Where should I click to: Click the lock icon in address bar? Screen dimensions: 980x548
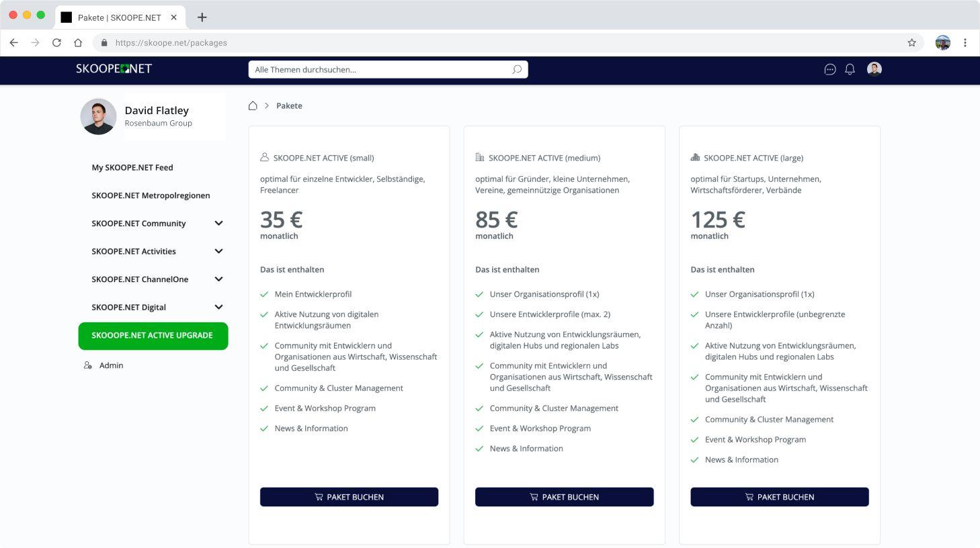(x=104, y=42)
